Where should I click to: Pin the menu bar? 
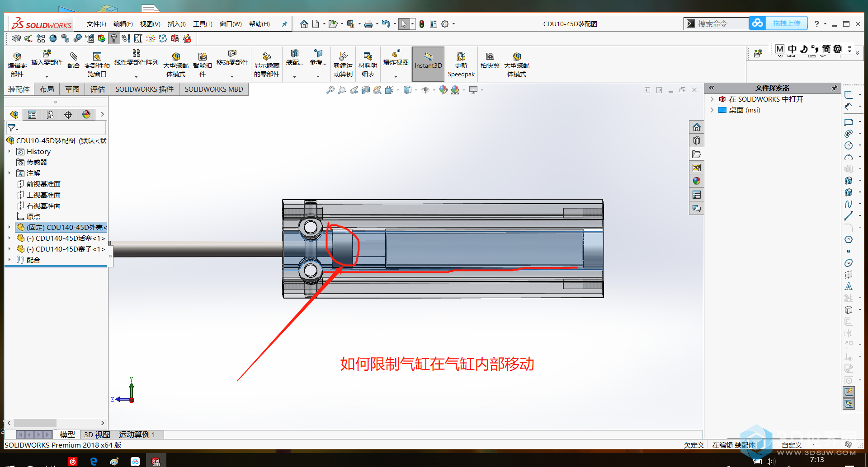point(284,24)
